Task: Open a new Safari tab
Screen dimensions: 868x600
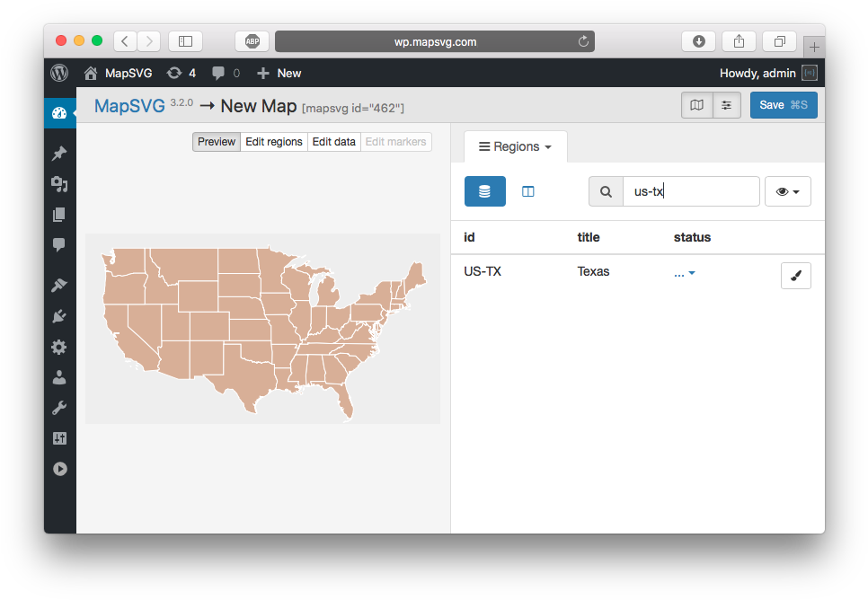Action: (x=814, y=48)
